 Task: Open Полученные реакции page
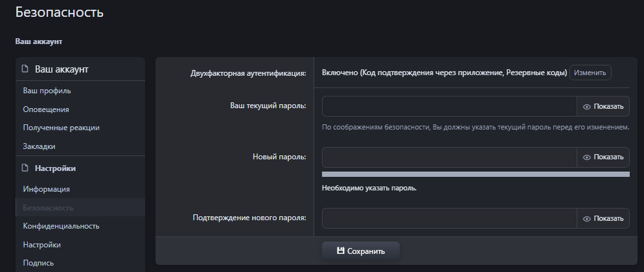(61, 128)
